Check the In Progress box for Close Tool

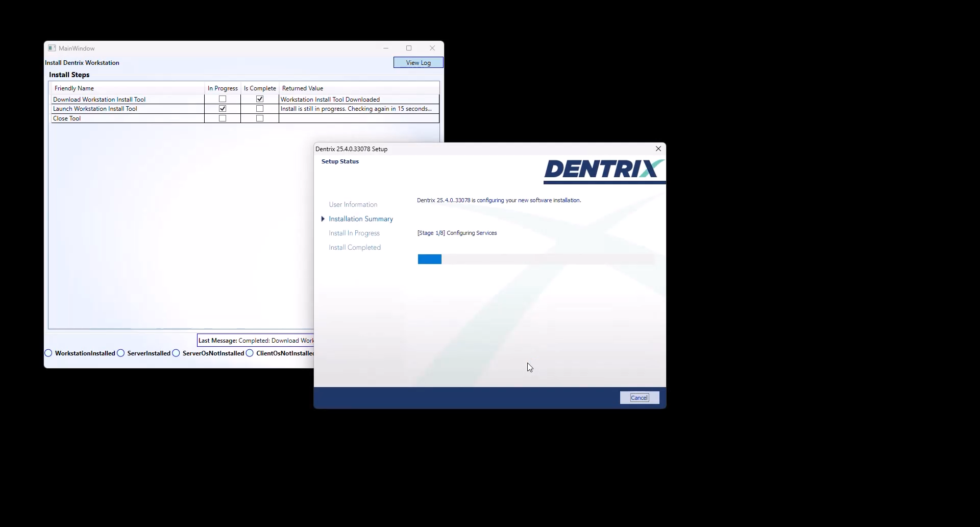tap(223, 118)
